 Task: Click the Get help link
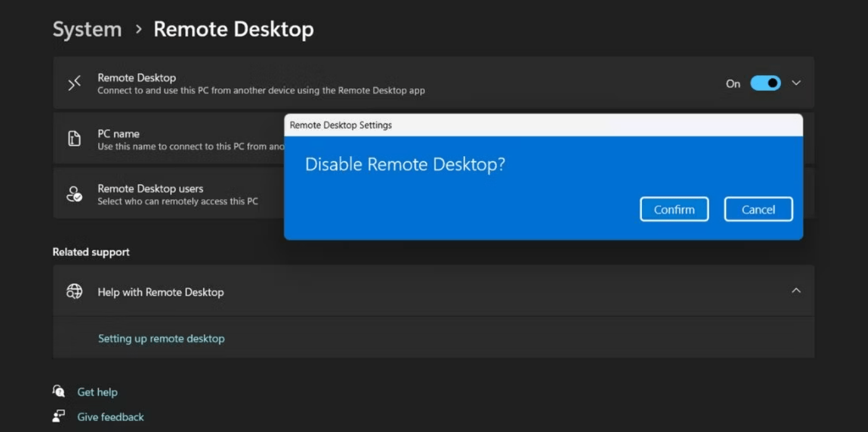(x=97, y=391)
